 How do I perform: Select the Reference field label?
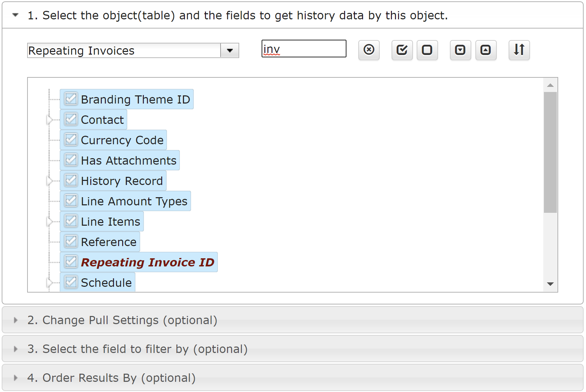(109, 242)
